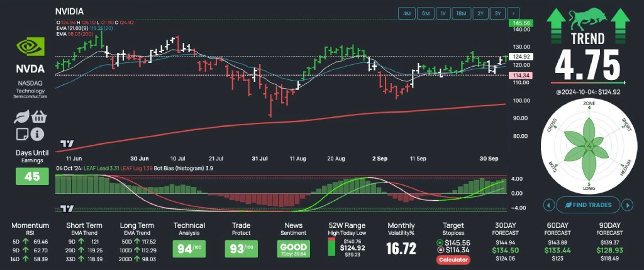This screenshot has height=270, width=644.
Task: Expand more timeframes with the > arrow
Action: [514, 13]
